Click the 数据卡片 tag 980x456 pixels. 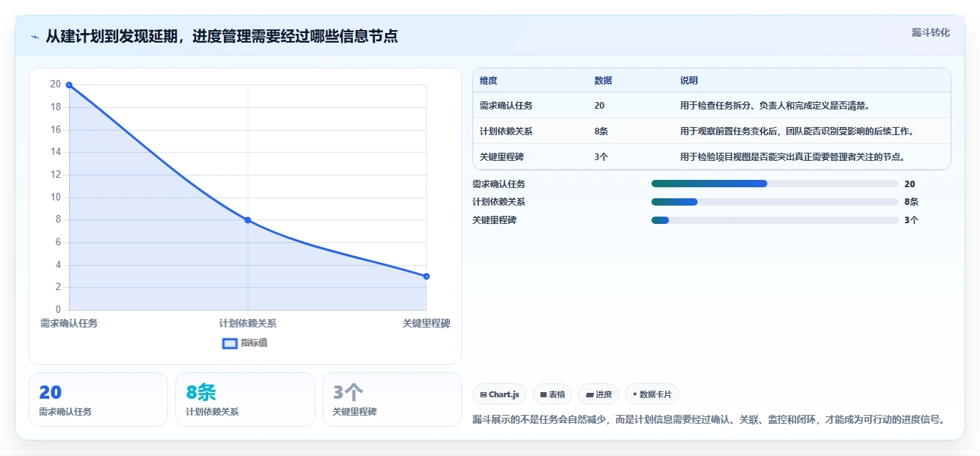[652, 394]
